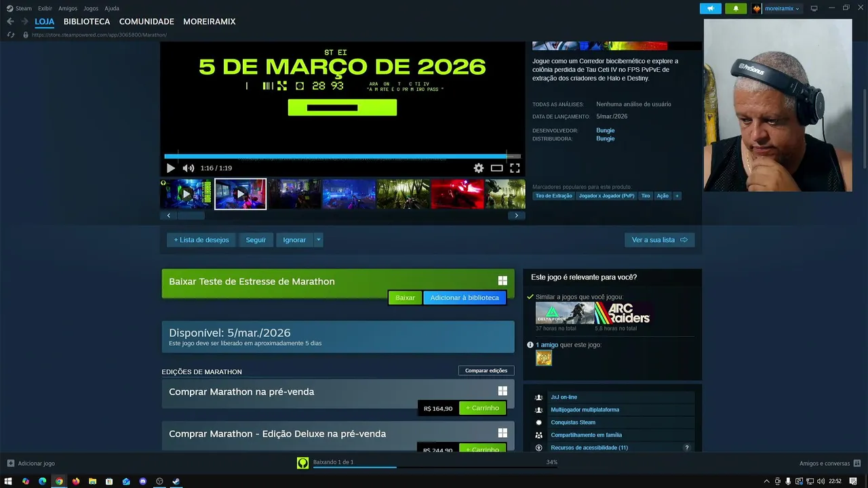Select the red screenshot thumbnail
This screenshot has height=488, width=868.
pos(458,194)
